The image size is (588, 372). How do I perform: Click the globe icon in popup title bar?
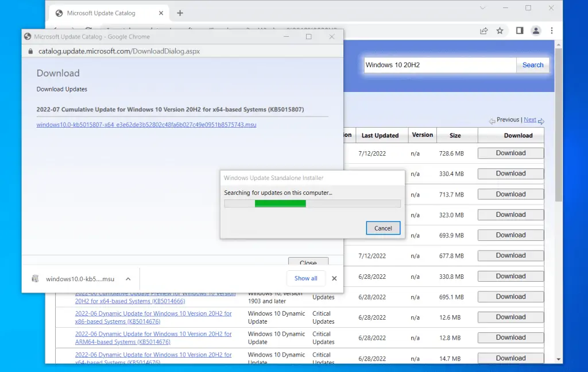(x=28, y=37)
